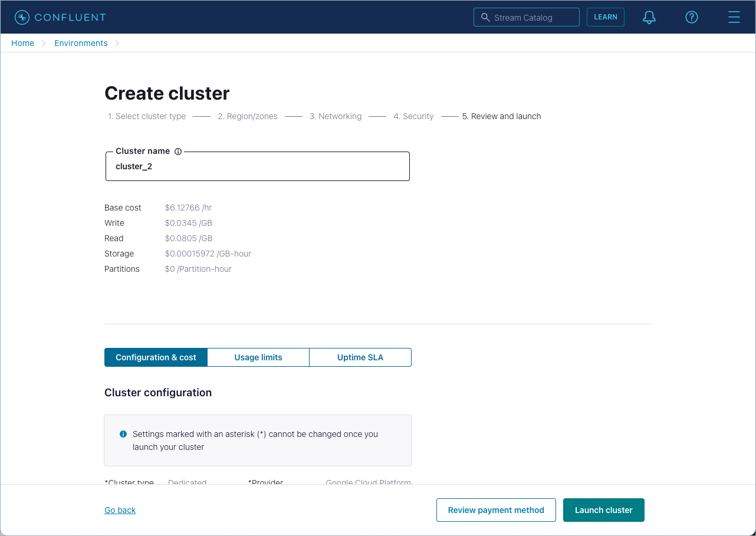This screenshot has width=756, height=536.
Task: Open the hamburger navigation menu
Action: tap(734, 17)
